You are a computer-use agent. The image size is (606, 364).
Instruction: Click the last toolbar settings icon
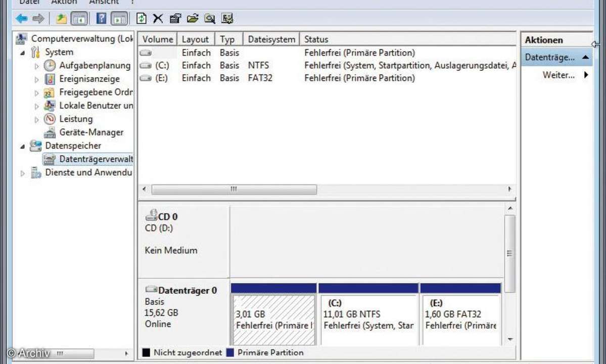tap(227, 18)
